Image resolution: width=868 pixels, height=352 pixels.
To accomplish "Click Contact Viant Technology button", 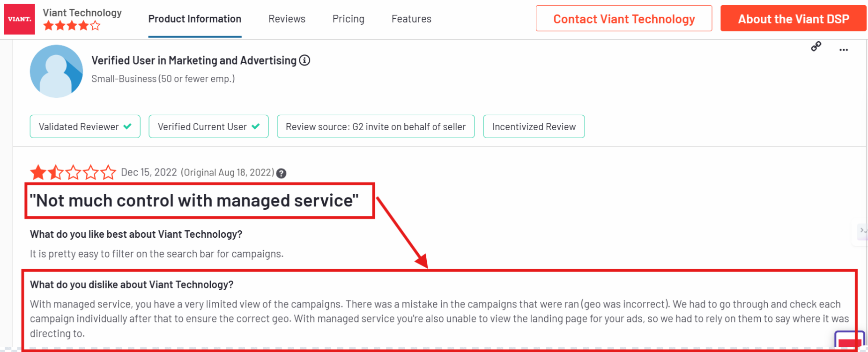I will [x=624, y=19].
